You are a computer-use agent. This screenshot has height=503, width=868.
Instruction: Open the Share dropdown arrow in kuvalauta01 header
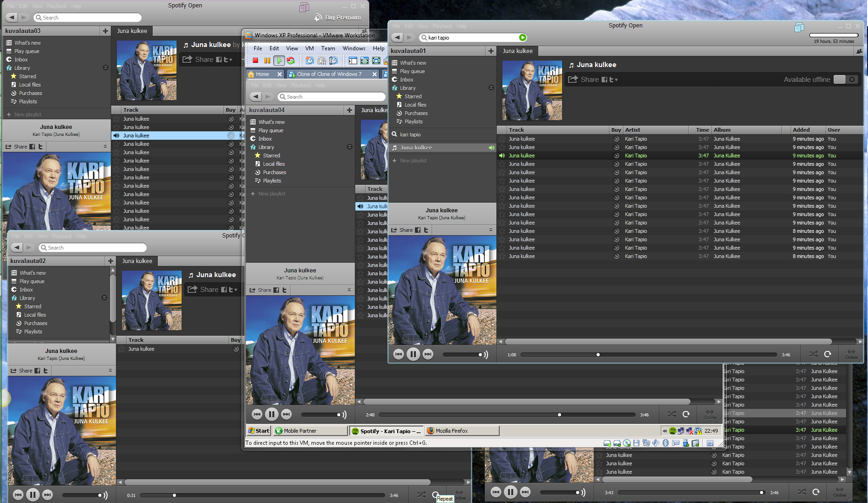[616, 80]
